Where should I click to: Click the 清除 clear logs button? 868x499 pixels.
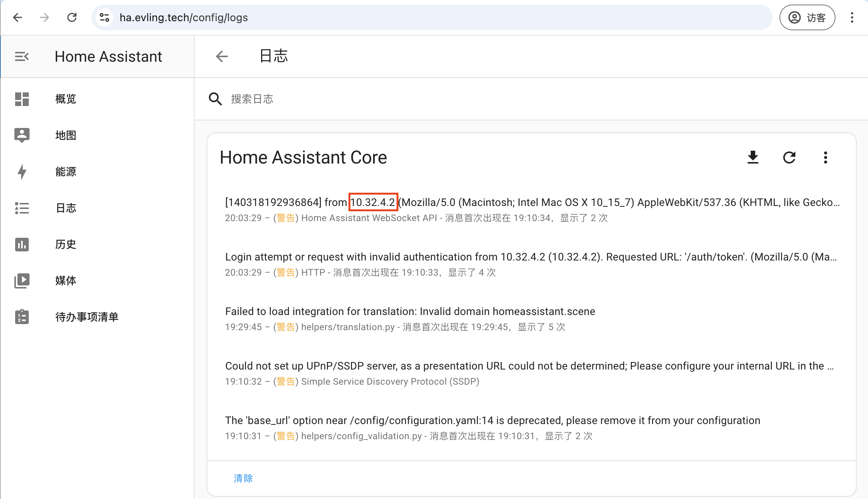click(x=243, y=478)
